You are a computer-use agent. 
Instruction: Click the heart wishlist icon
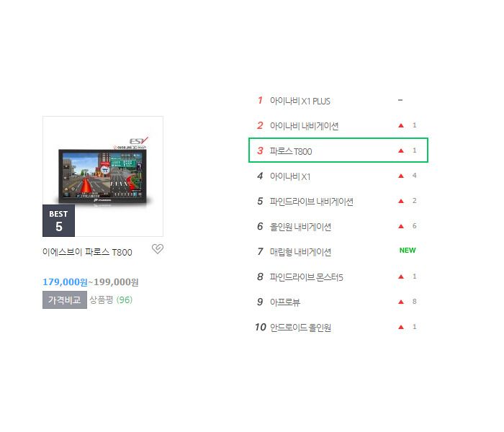pyautogui.click(x=158, y=248)
